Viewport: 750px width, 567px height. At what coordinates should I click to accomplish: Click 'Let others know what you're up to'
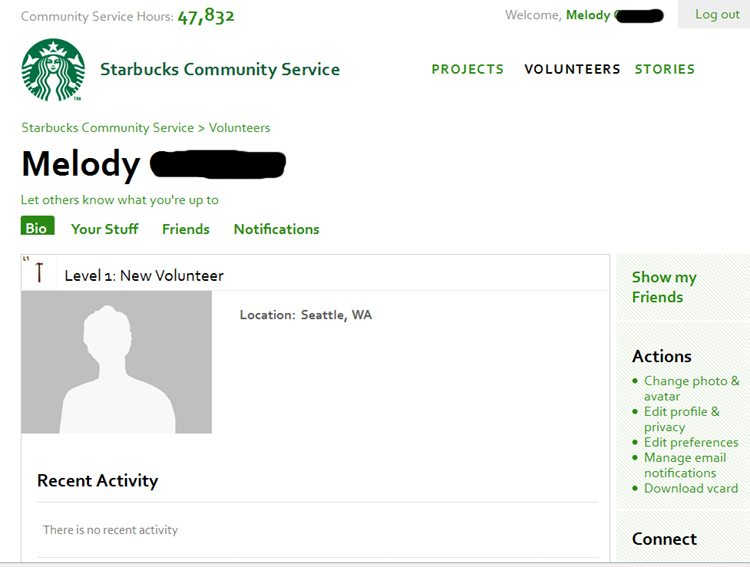120,200
